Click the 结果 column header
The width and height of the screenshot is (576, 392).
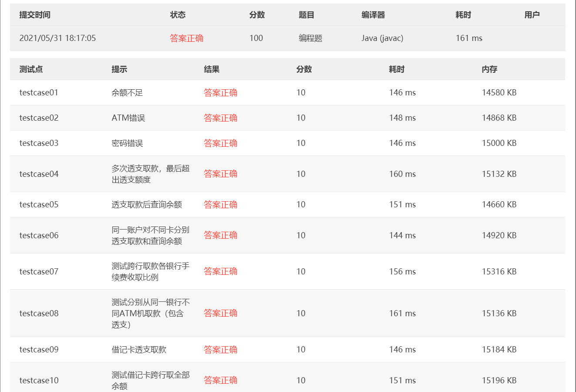pyautogui.click(x=212, y=69)
